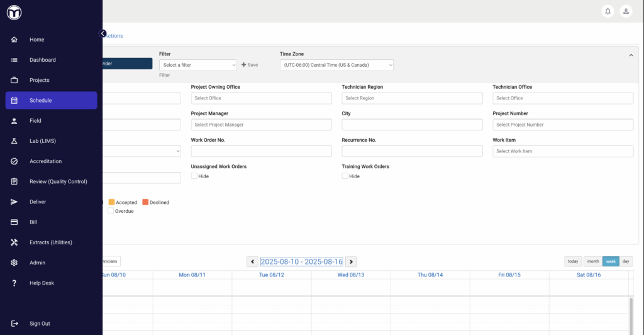Click the Lab (LIMS) flask icon
The image size is (644, 335).
(x=14, y=141)
